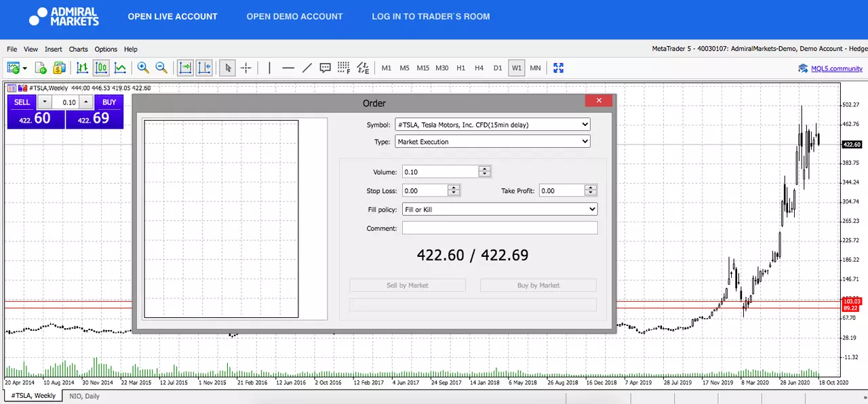The width and height of the screenshot is (868, 404).
Task: Switch to M30 timeframe
Action: coord(442,68)
